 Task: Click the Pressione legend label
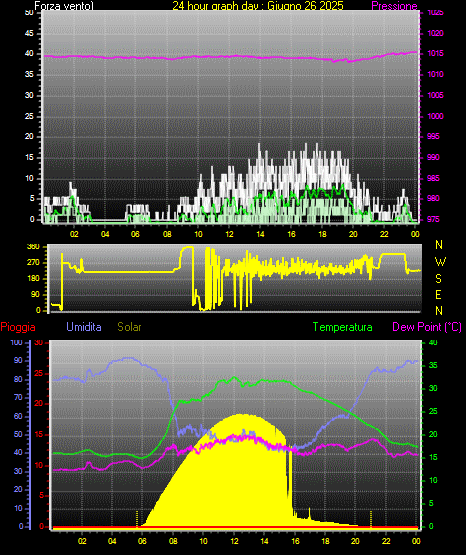(x=394, y=6)
